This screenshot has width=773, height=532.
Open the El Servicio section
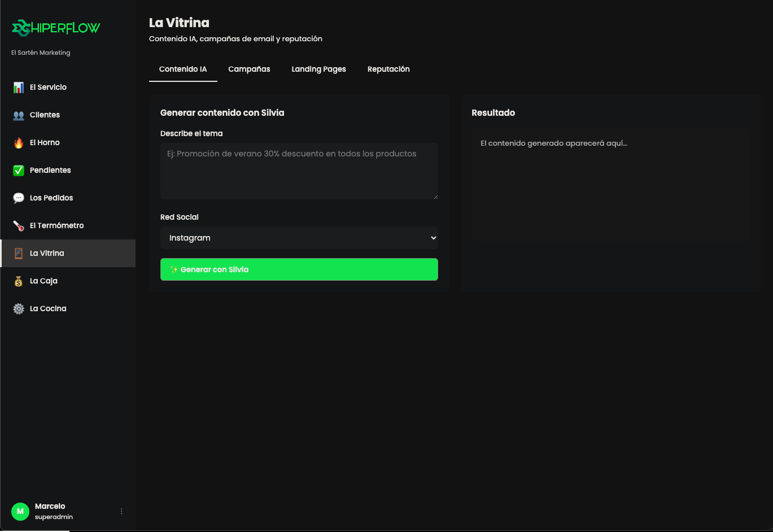[x=68, y=88]
